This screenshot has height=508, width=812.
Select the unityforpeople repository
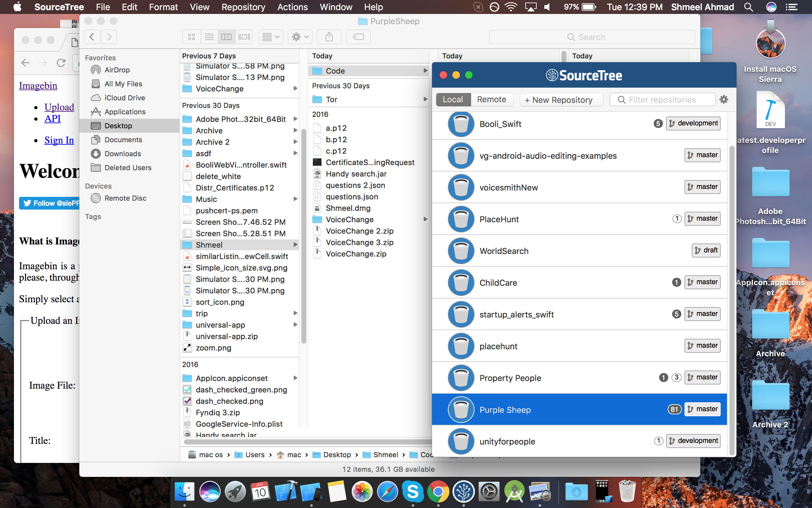coord(579,441)
